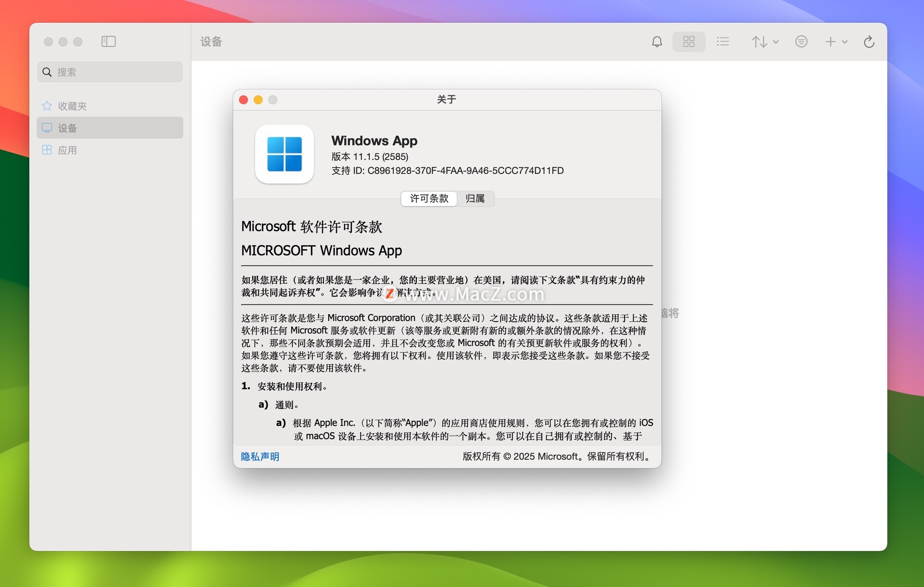The image size is (924, 587).
Task: Click the 搜索 search field
Action: pos(110,72)
